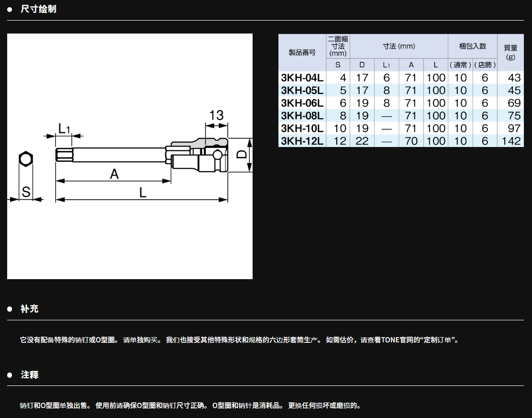Click the 梱包入数 column header
Viewport: 532px width, 418px height.
coord(472,46)
